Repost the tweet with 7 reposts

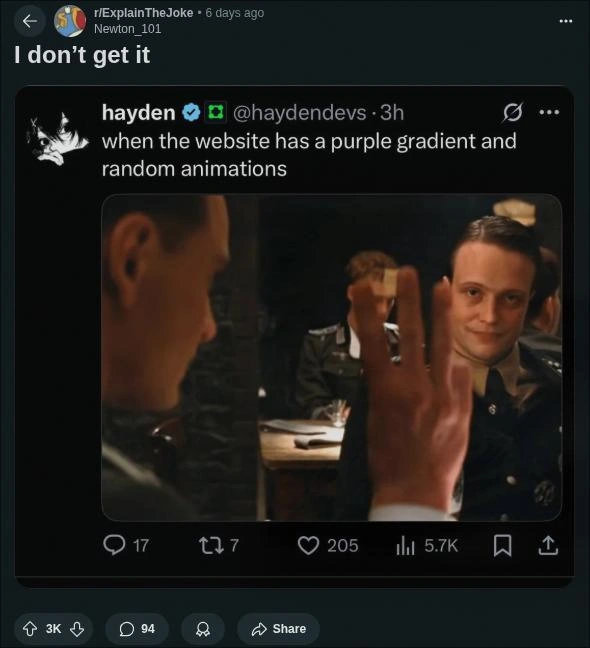[x=219, y=545]
